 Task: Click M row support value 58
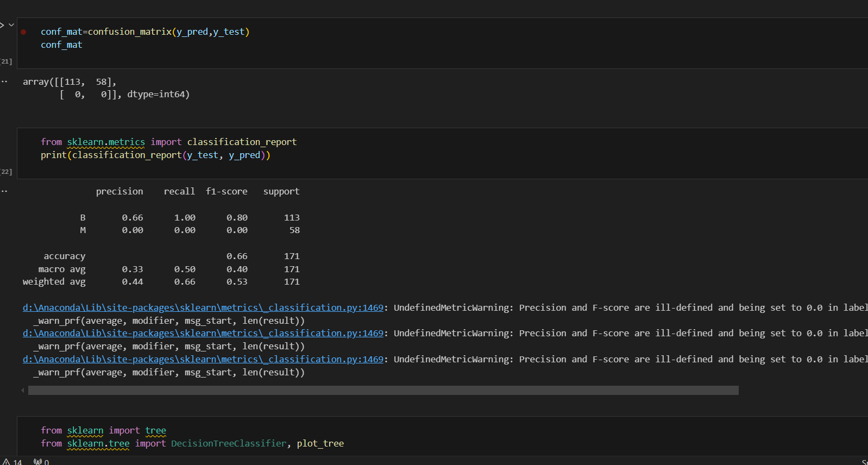tap(294, 230)
